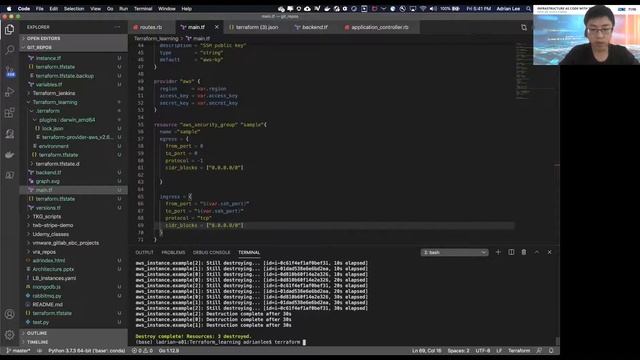Open the Source Control view

[9, 71]
